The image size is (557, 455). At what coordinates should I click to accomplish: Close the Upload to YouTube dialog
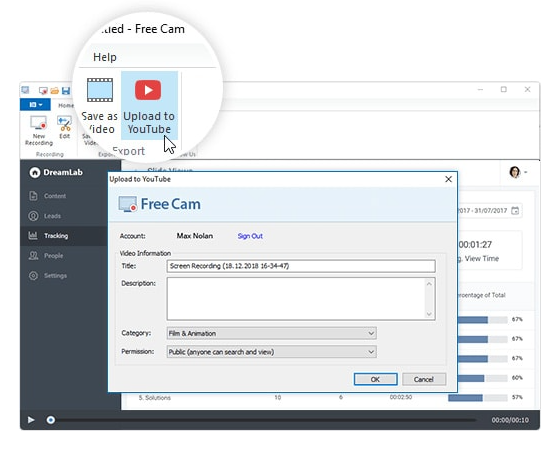(x=448, y=179)
